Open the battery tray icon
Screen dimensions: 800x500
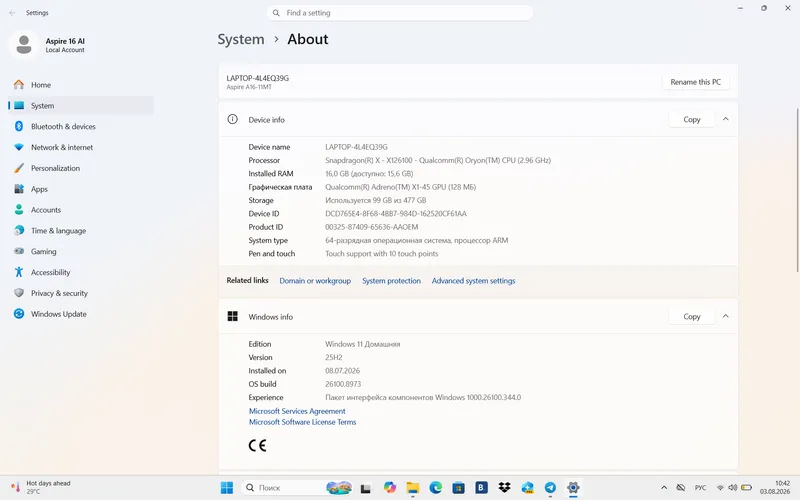[x=746, y=488]
